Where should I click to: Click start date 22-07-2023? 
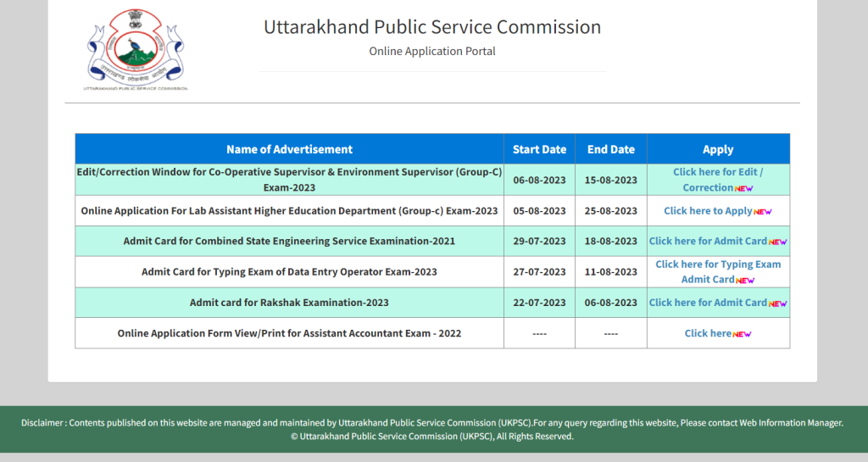(x=539, y=303)
